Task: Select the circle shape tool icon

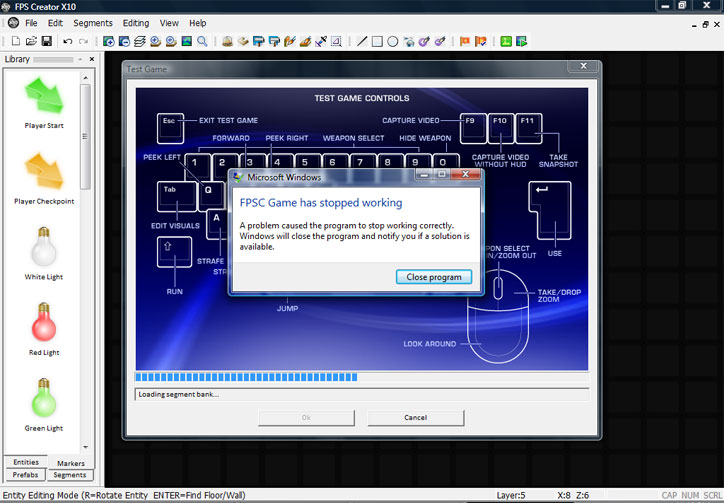Action: (x=393, y=42)
